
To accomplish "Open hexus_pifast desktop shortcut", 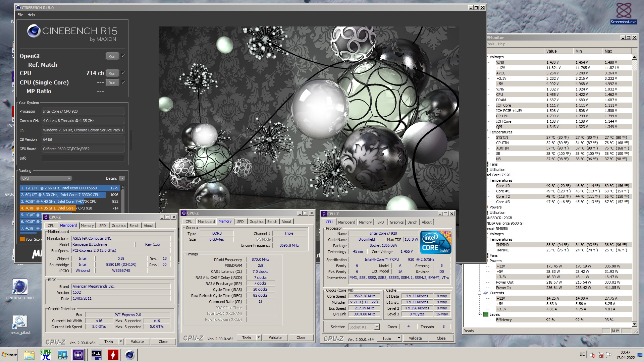I will click(x=20, y=324).
